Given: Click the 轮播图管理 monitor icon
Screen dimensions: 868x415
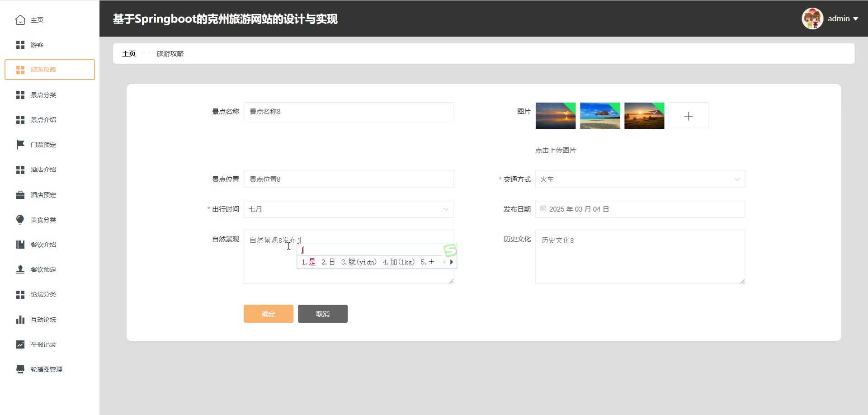Looking at the screenshot, I should tap(20, 369).
